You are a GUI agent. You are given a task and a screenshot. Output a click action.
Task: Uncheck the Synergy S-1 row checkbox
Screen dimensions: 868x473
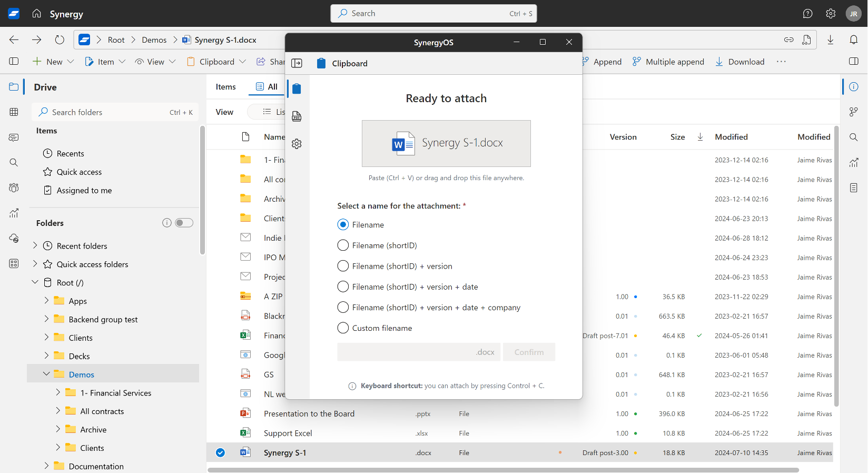[220, 452]
